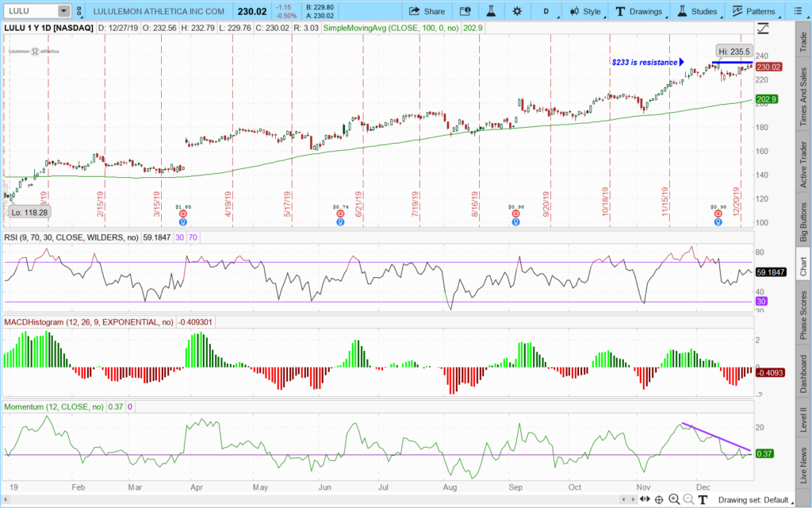Screen dimensions: 812x508
Task: Select the D timeframe aggregation button
Action: click(546, 11)
